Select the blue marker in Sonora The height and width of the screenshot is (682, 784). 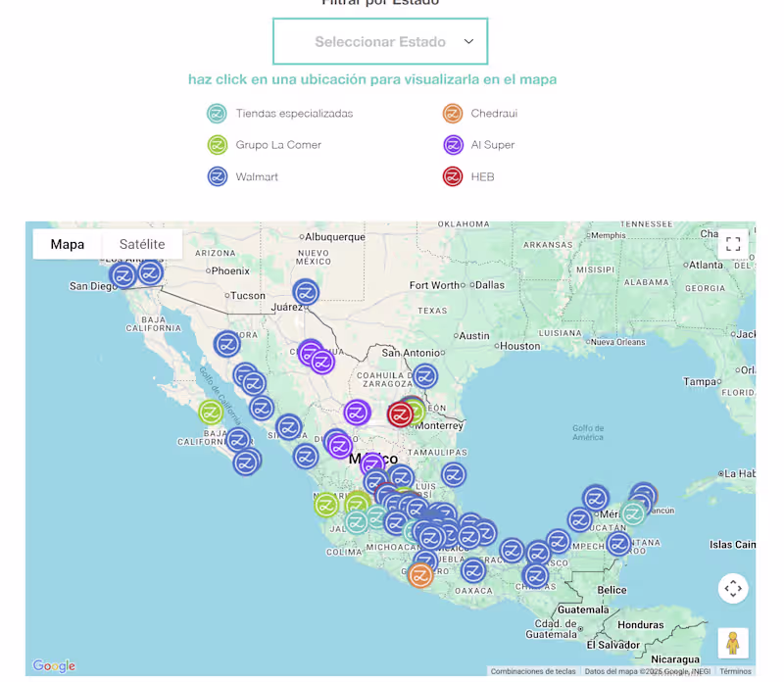227,344
